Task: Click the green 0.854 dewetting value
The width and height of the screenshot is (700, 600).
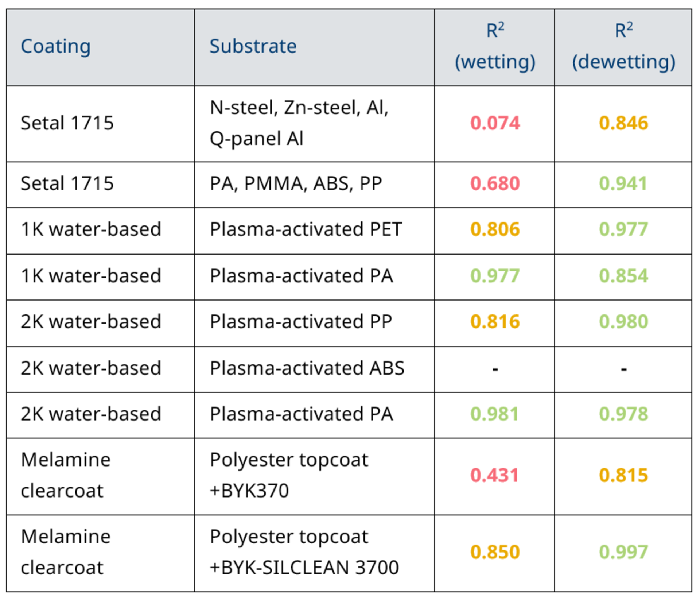Action: pos(623,276)
